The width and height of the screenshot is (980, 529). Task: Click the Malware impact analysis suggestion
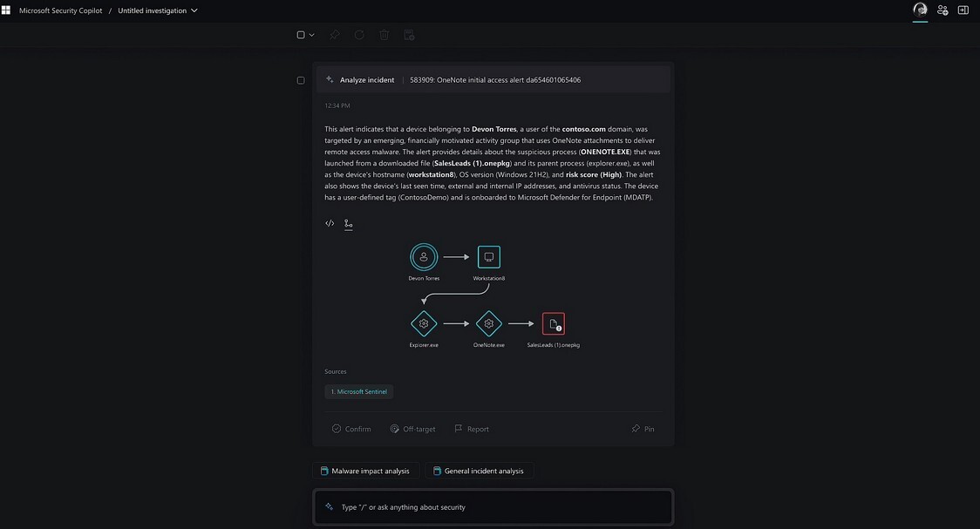366,471
